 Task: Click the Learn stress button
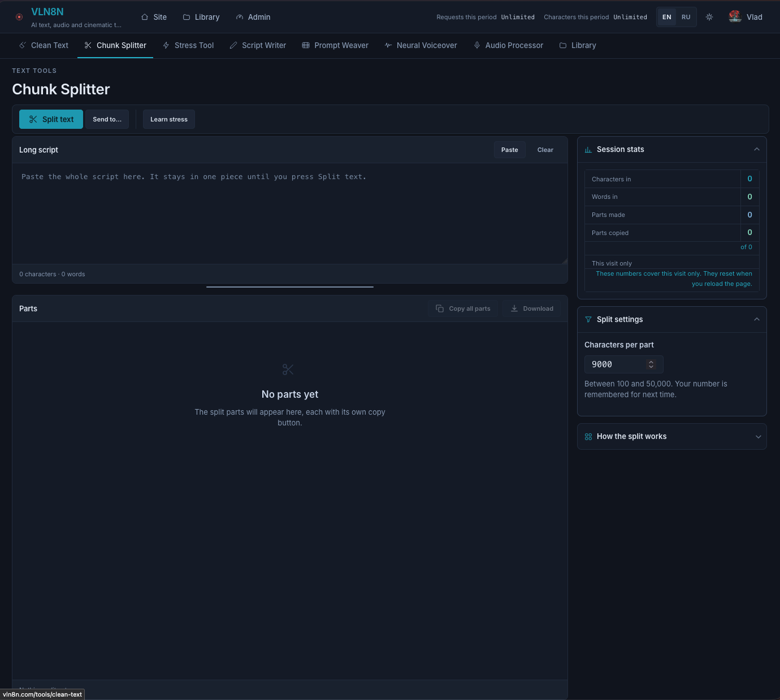[x=169, y=119]
